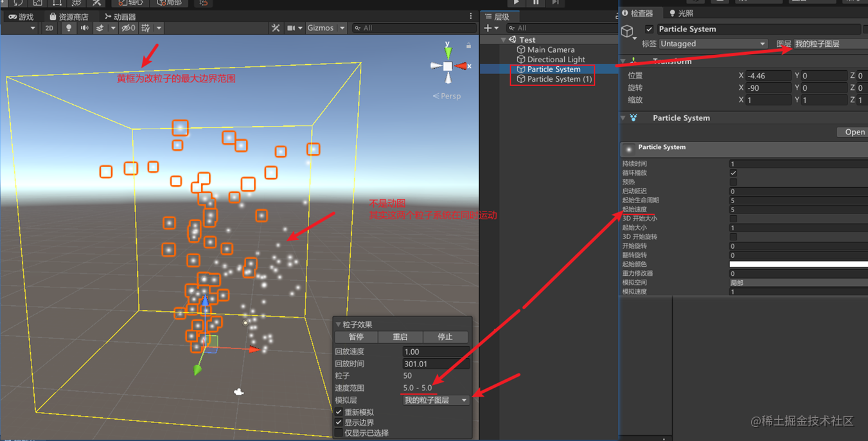Click GameObject cube icon in Inspector header

[x=628, y=31]
